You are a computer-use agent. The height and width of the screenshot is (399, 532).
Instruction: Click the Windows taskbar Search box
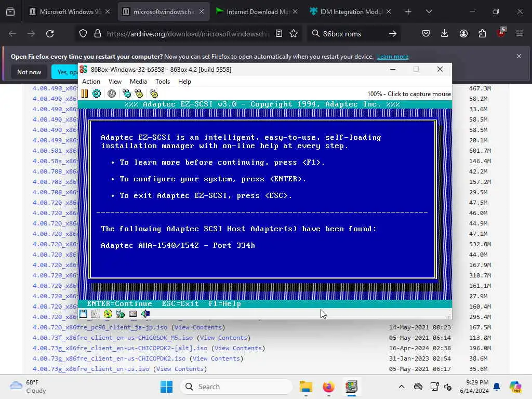click(236, 387)
